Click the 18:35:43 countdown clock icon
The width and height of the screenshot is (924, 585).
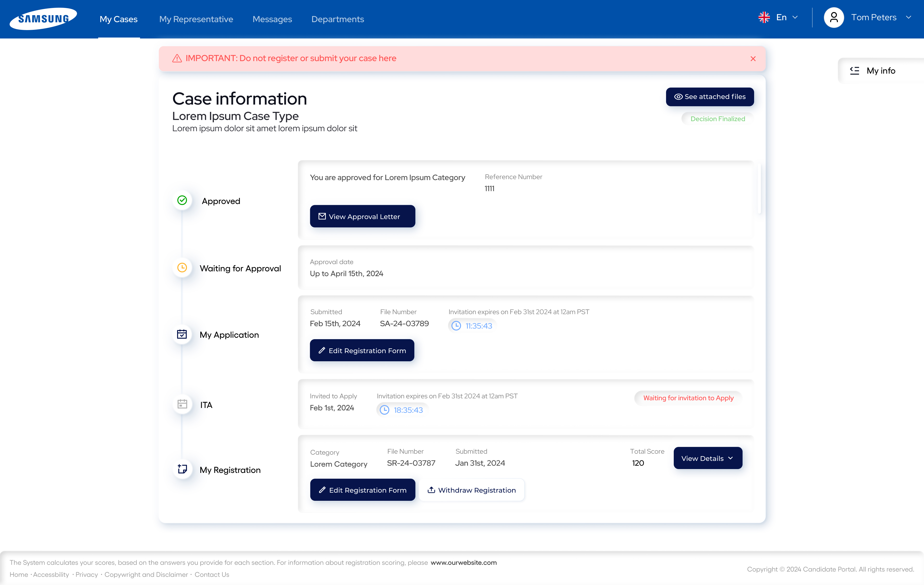tap(384, 410)
